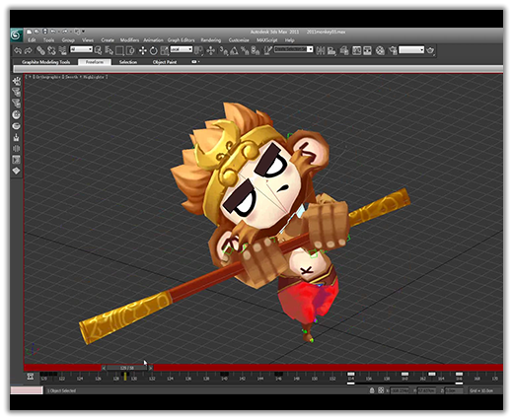Toggle Absolute/Offset transform type-in mode
The image size is (513, 420).
381,390
